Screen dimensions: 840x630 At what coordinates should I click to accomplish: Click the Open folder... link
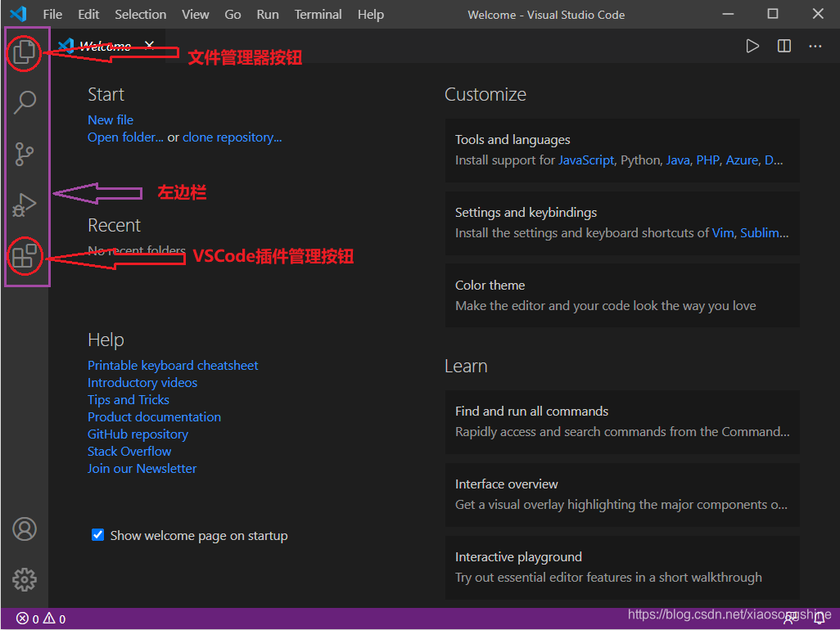point(125,137)
